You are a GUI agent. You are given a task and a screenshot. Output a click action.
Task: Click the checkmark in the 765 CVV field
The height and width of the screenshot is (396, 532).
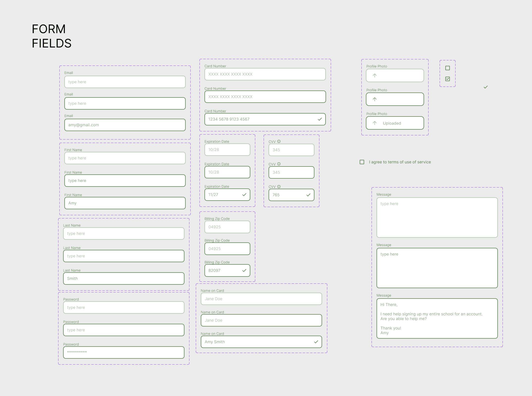pyautogui.click(x=308, y=195)
